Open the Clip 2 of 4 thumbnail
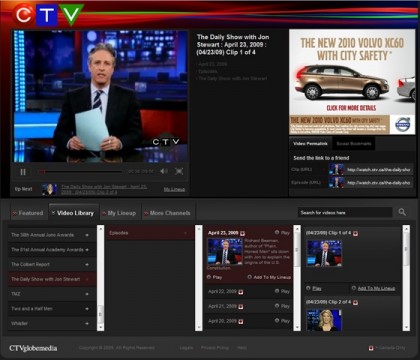 [x=324, y=320]
